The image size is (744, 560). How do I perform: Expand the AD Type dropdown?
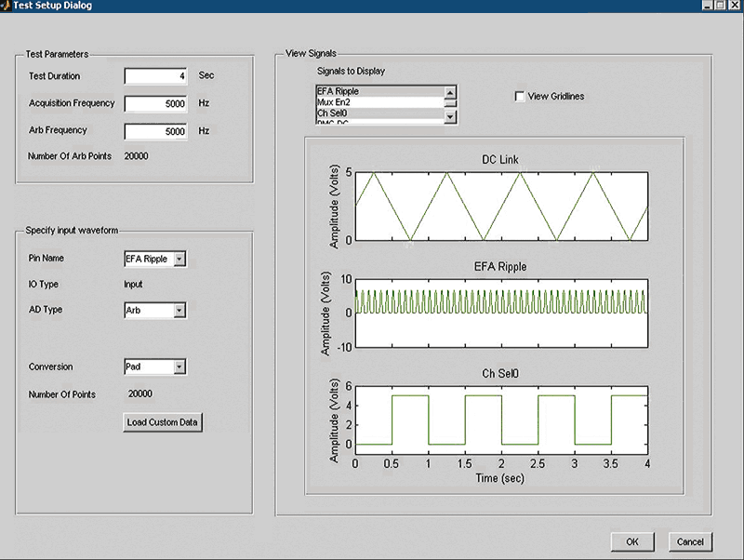(x=179, y=310)
